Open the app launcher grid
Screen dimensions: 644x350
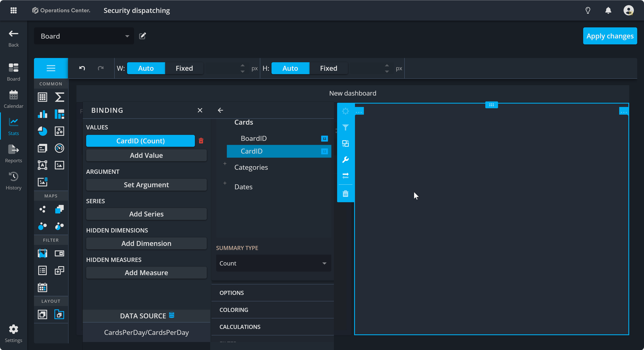click(x=13, y=10)
